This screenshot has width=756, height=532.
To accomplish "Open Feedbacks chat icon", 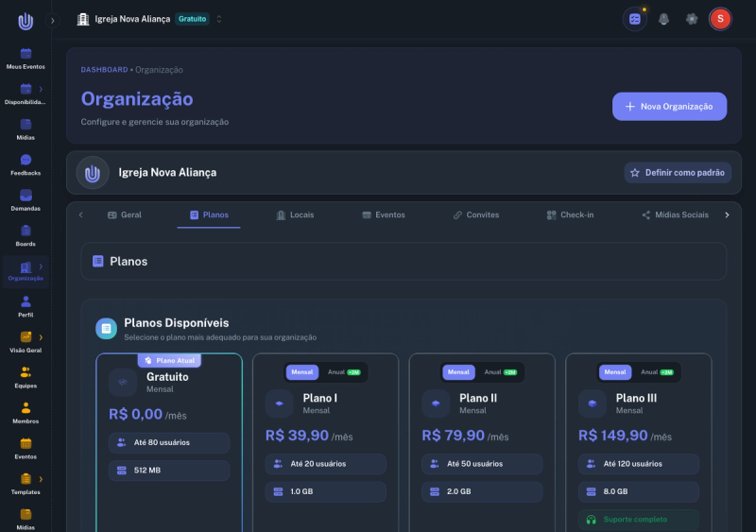I will point(26,160).
